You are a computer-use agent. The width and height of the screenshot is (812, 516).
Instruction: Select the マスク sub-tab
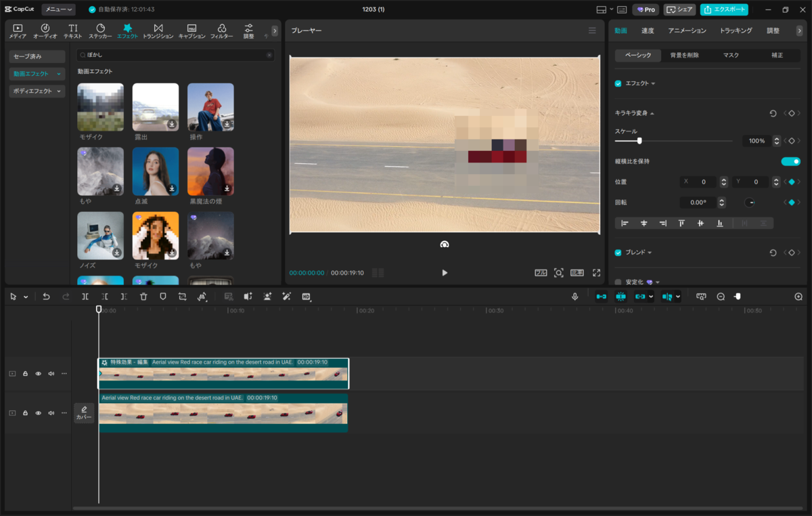[x=731, y=56]
